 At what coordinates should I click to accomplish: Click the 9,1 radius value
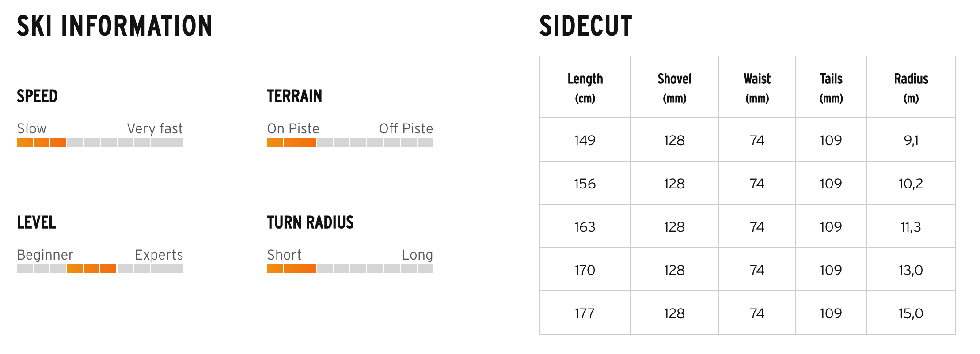(x=911, y=140)
